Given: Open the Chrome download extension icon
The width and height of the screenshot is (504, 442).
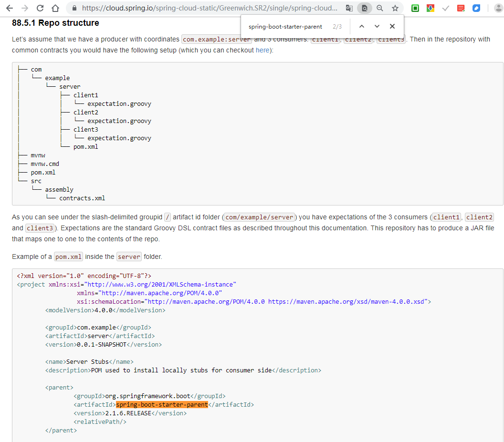Looking at the screenshot, I should point(430,8).
